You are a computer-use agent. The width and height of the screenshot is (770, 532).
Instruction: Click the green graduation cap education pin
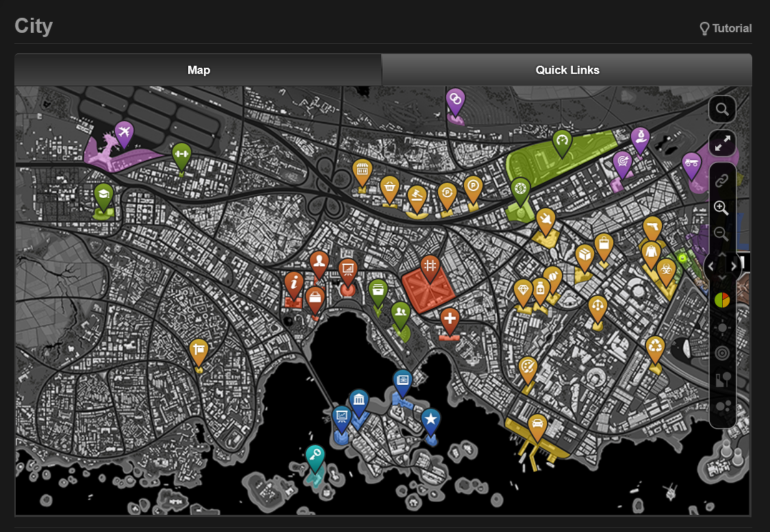pos(103,196)
